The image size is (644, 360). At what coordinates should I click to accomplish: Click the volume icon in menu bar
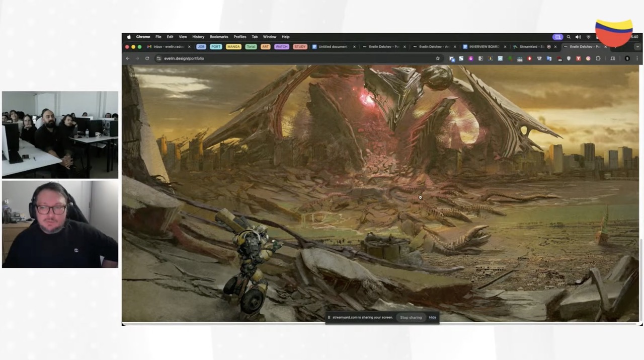[x=578, y=37]
